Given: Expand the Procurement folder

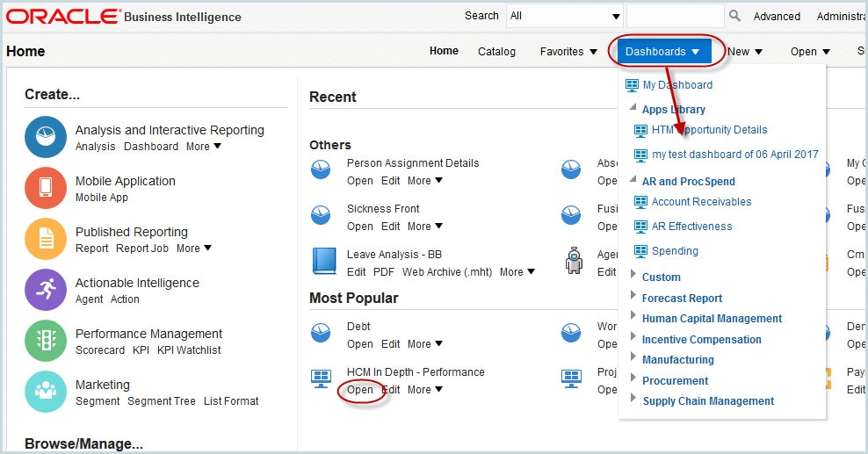Looking at the screenshot, I should [x=633, y=378].
